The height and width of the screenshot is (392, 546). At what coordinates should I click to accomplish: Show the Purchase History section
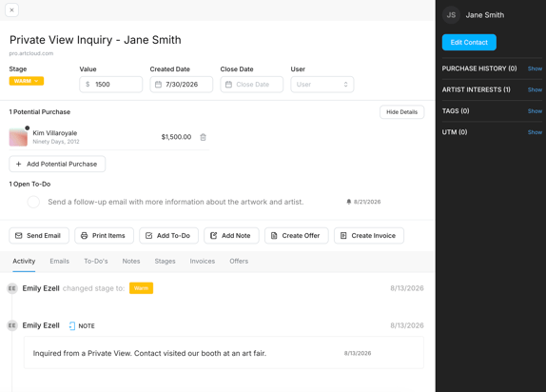535,69
